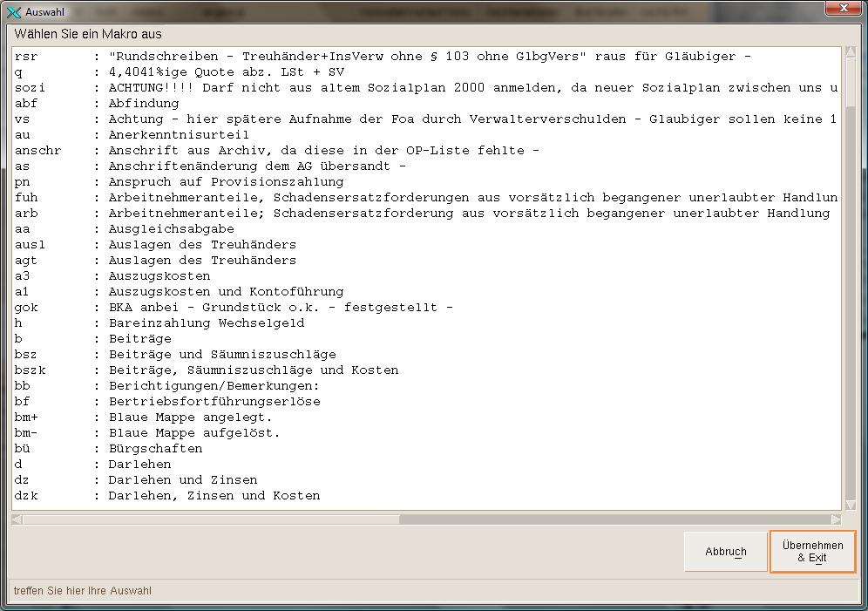This screenshot has height=611, width=868.
Task: Select macro 'q' 4,4041%ige Quote
Action: coord(426,72)
